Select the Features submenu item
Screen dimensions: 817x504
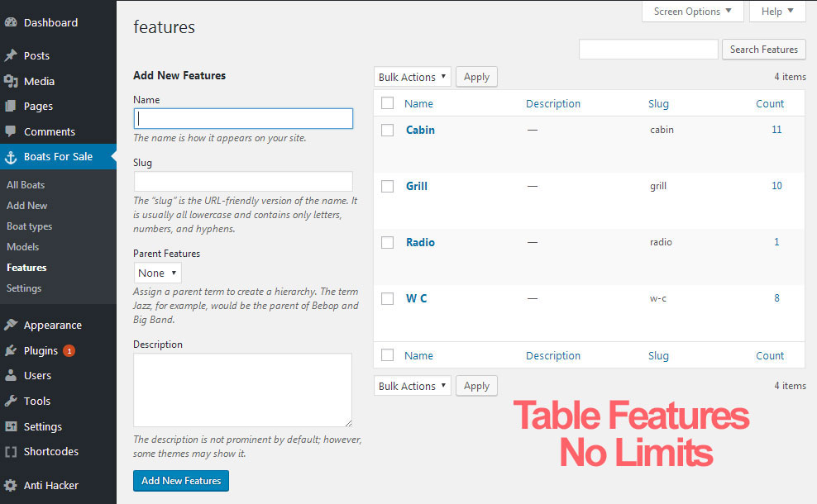click(x=26, y=268)
